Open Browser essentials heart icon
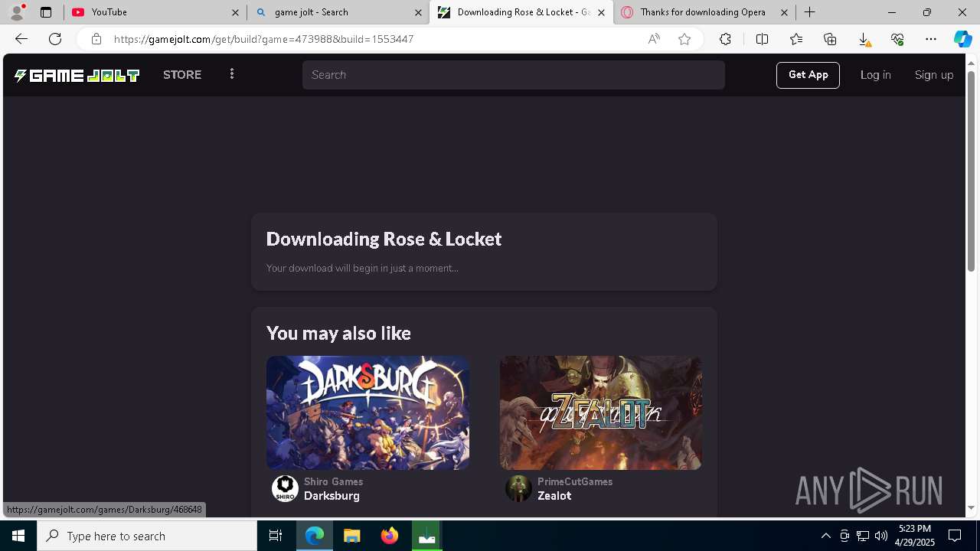The image size is (980, 551). click(x=897, y=39)
